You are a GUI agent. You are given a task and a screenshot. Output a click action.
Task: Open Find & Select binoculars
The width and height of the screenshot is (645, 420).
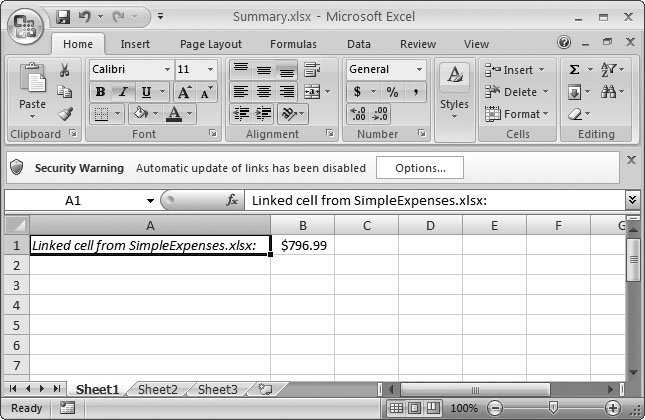pyautogui.click(x=608, y=92)
